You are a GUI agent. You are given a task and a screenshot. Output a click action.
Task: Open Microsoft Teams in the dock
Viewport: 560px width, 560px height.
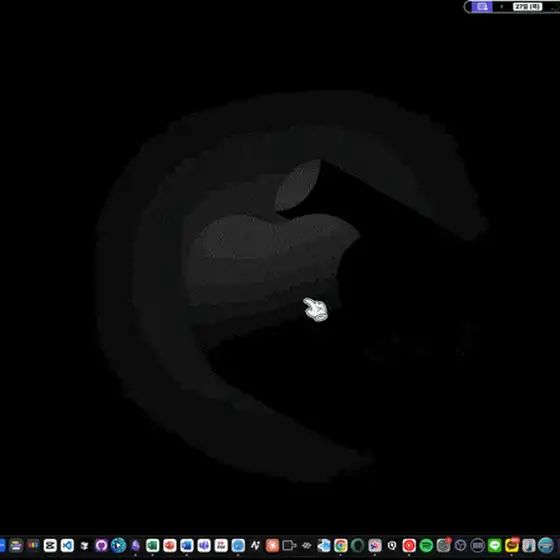coord(204,545)
